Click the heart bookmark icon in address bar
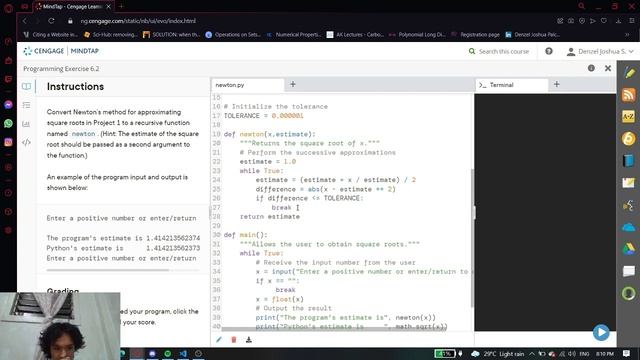The height and width of the screenshot is (360, 640). click(604, 21)
